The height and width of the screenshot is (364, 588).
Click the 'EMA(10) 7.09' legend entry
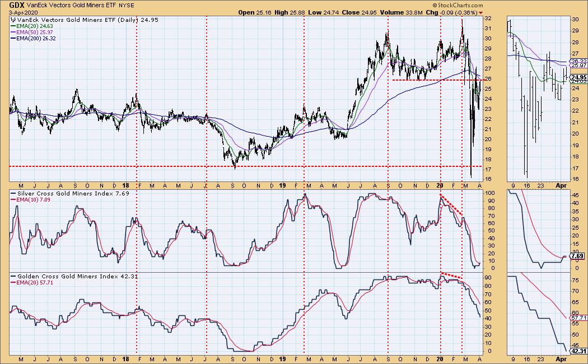click(x=31, y=200)
